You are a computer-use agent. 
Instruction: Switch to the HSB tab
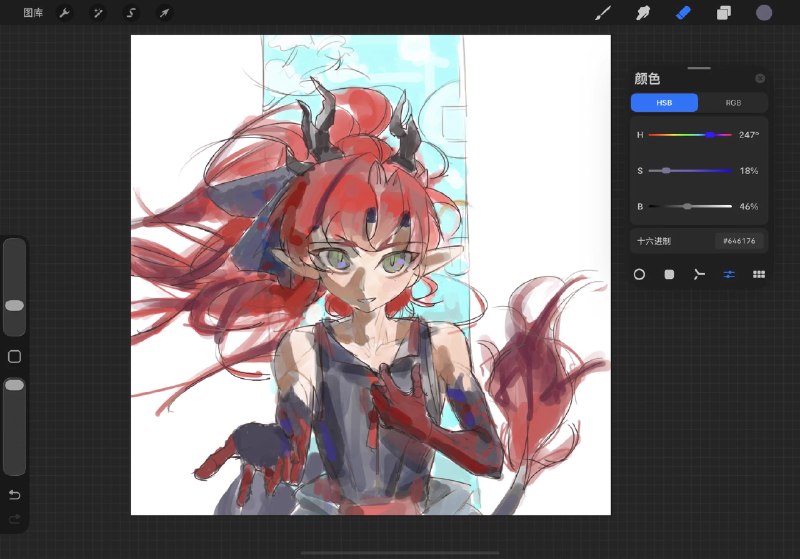[664, 103]
